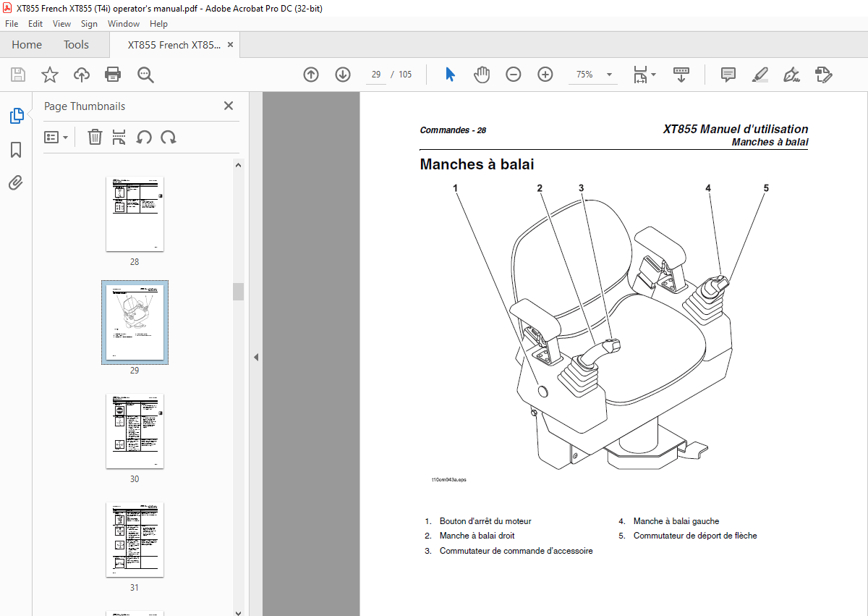Open the File menu
The height and width of the screenshot is (616, 868).
click(12, 24)
